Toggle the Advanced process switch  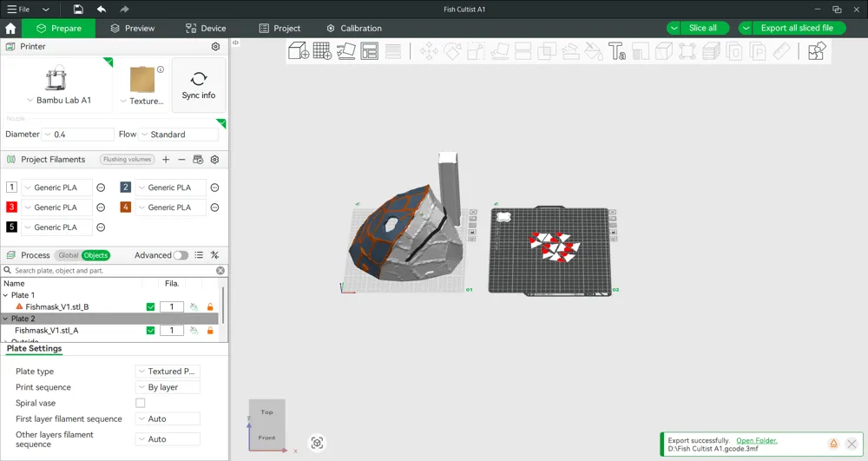pyautogui.click(x=180, y=255)
